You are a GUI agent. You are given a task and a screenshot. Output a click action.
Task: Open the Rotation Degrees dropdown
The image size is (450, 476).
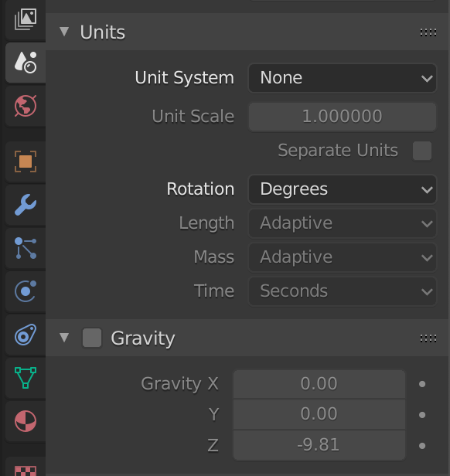point(343,189)
